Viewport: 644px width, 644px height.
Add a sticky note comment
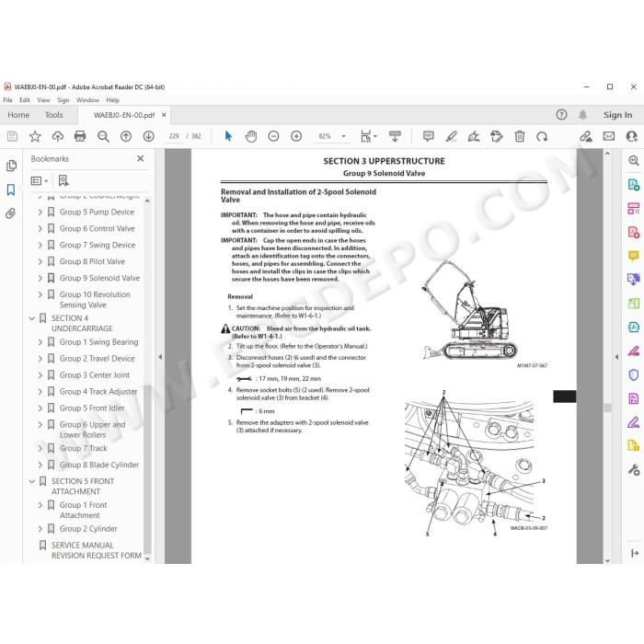tap(429, 136)
